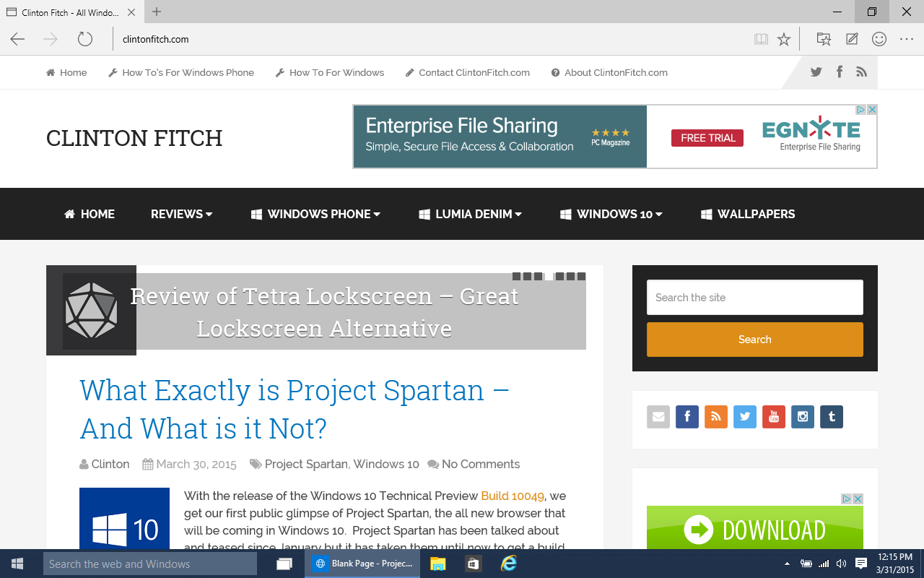Go to HOME in main navigation

click(90, 214)
